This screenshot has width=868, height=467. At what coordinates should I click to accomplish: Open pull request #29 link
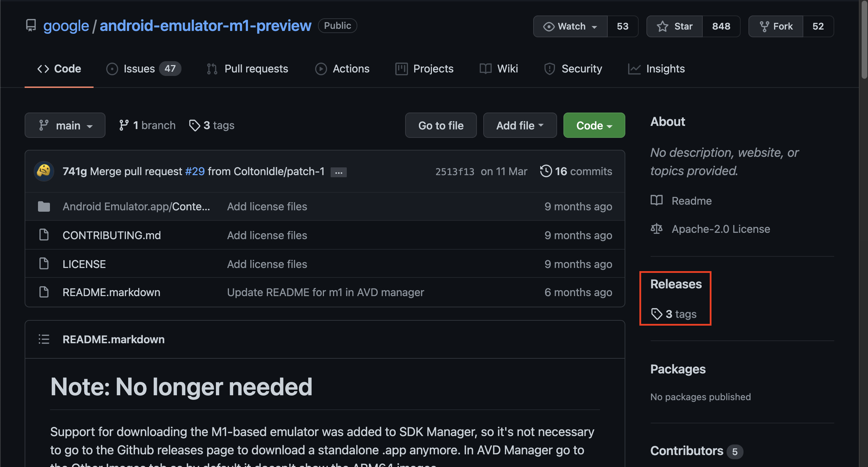tap(195, 171)
